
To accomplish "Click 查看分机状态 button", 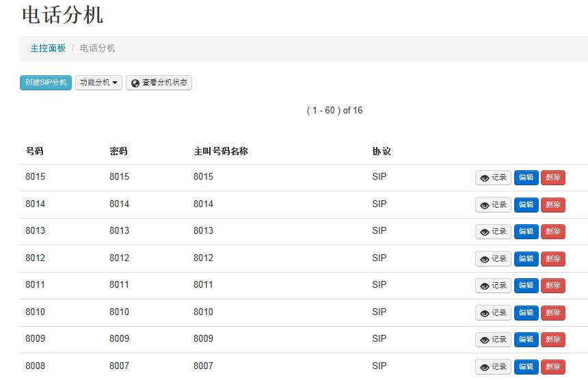I will (x=159, y=83).
